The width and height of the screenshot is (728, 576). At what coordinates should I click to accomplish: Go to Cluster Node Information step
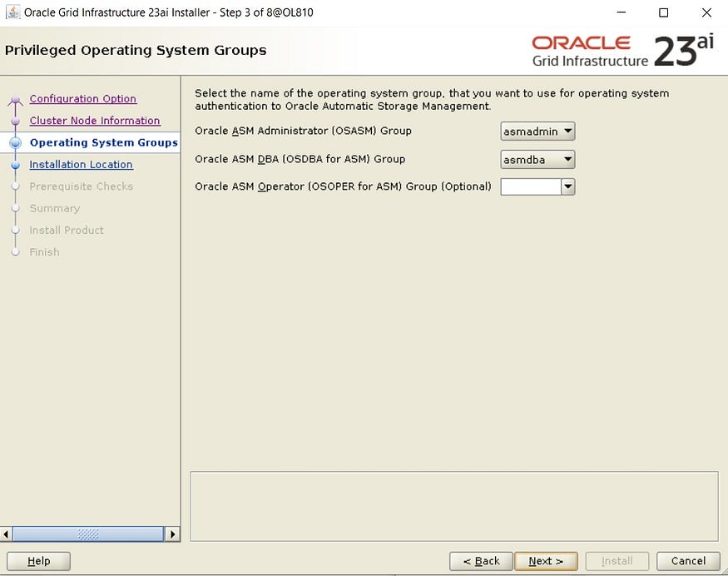pyautogui.click(x=95, y=121)
